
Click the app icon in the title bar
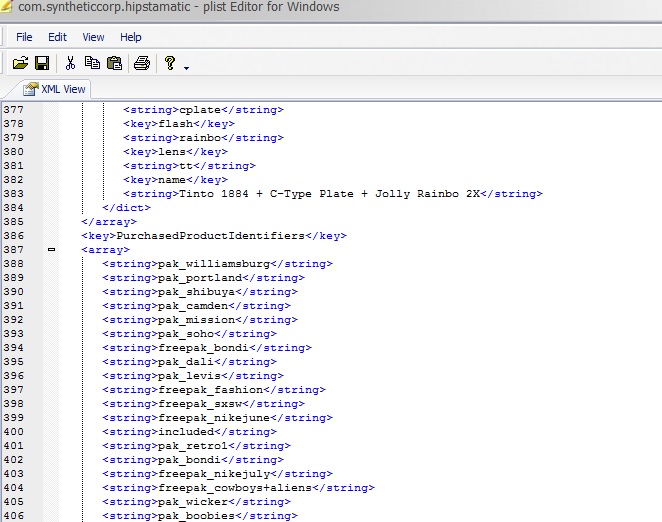coord(6,6)
